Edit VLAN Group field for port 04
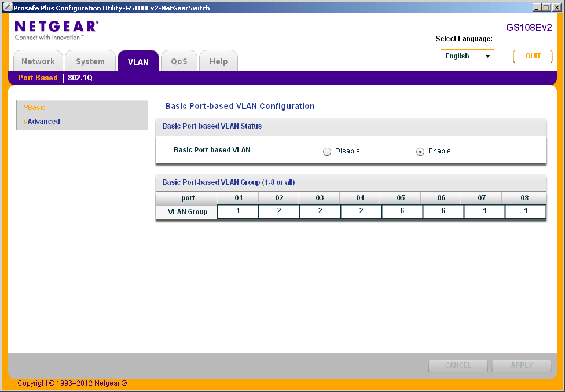The image size is (565, 392). tap(361, 211)
